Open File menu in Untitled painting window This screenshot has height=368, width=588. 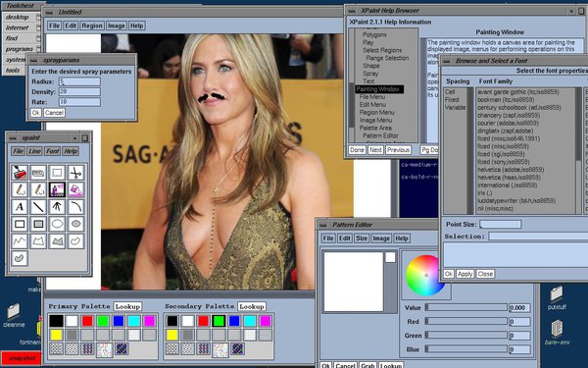coord(54,26)
